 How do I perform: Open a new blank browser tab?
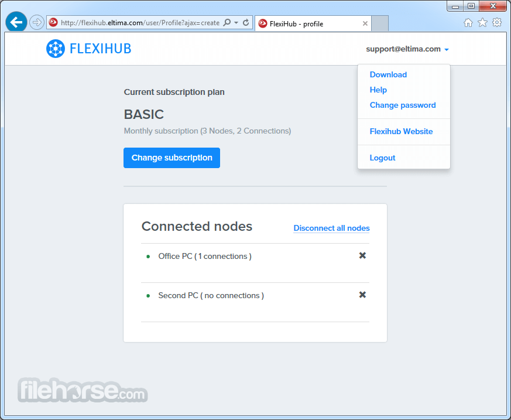pos(380,23)
